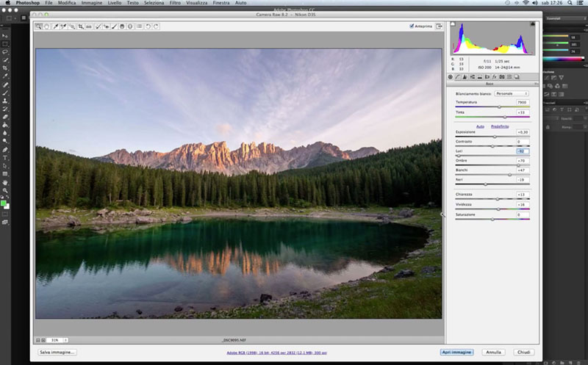Open the Tone Curve panel tab
The image size is (588, 365).
457,77
